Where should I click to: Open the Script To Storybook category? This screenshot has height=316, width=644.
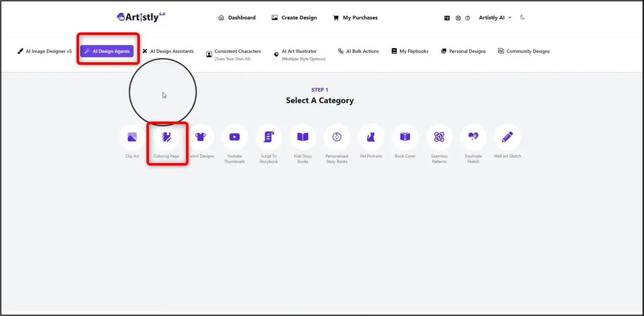tap(269, 137)
